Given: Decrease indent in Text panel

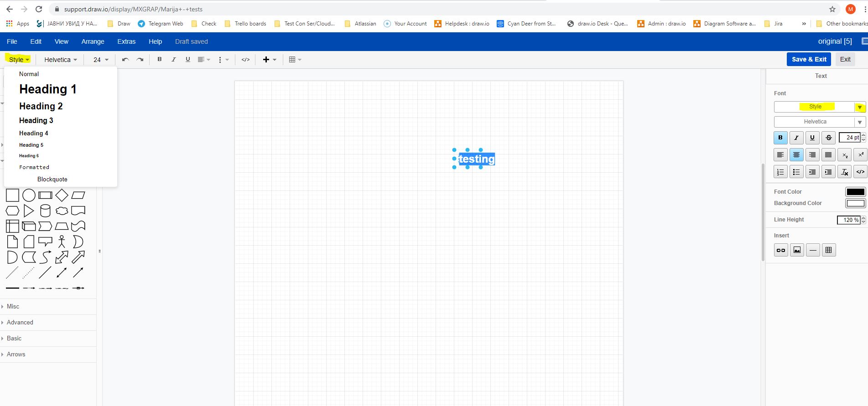Looking at the screenshot, I should tap(812, 172).
